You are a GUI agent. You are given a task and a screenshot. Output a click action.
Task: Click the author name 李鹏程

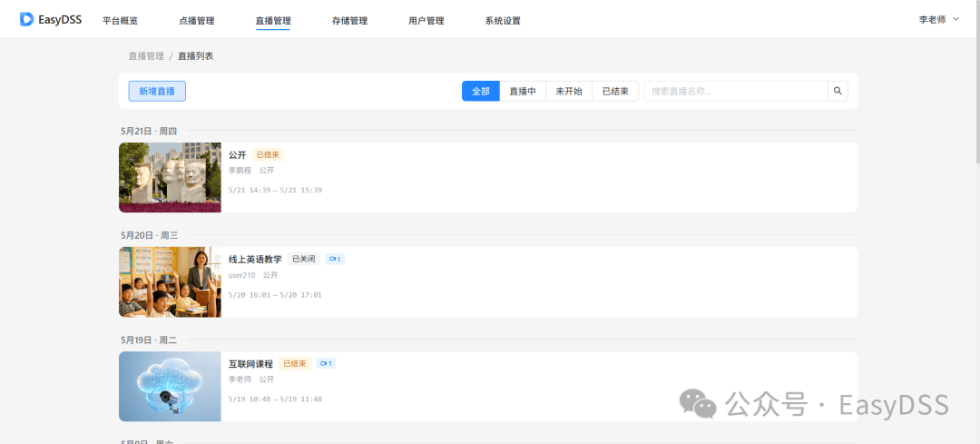[240, 170]
